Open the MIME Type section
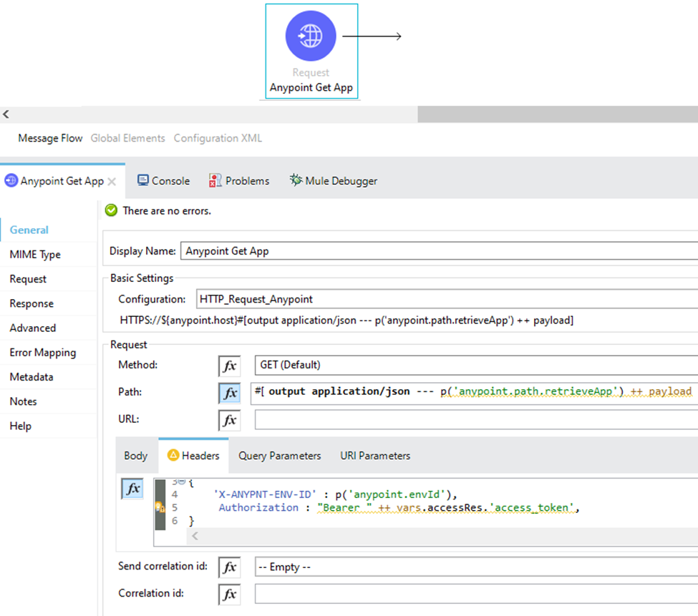This screenshot has width=698, height=616. click(x=48, y=255)
